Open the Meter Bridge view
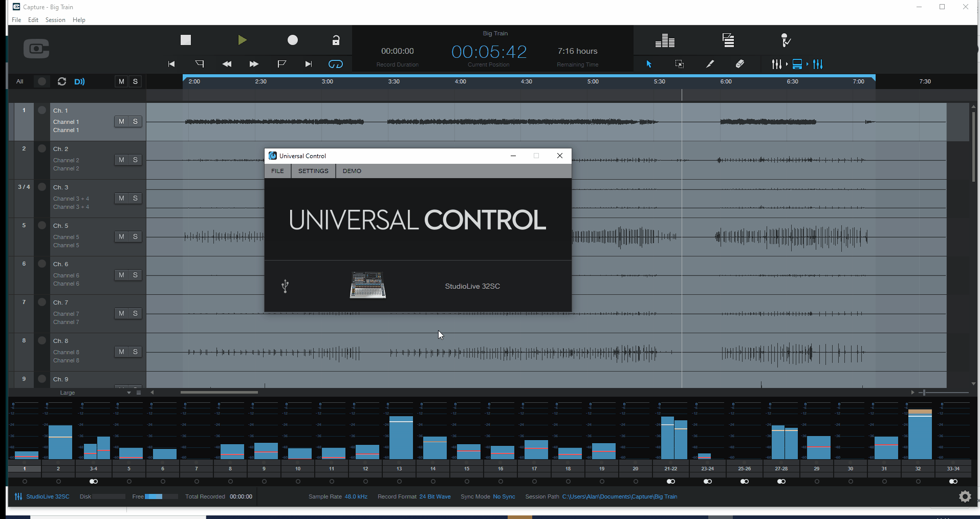 tap(664, 40)
